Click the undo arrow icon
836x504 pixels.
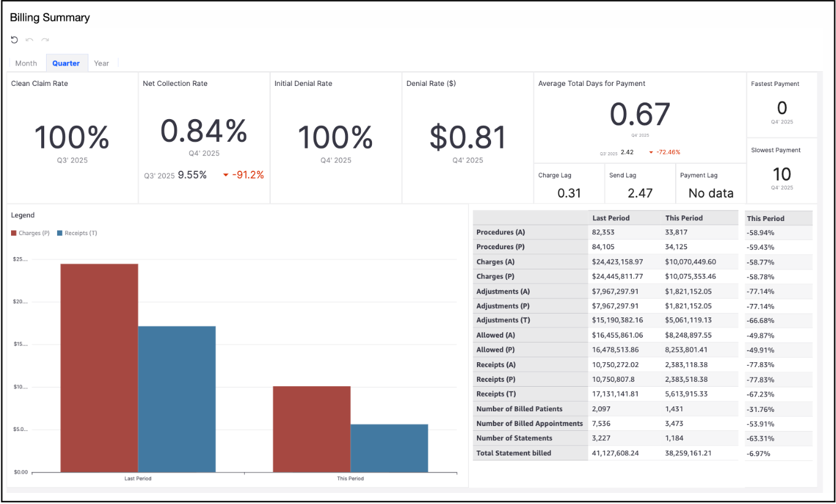pyautogui.click(x=29, y=40)
